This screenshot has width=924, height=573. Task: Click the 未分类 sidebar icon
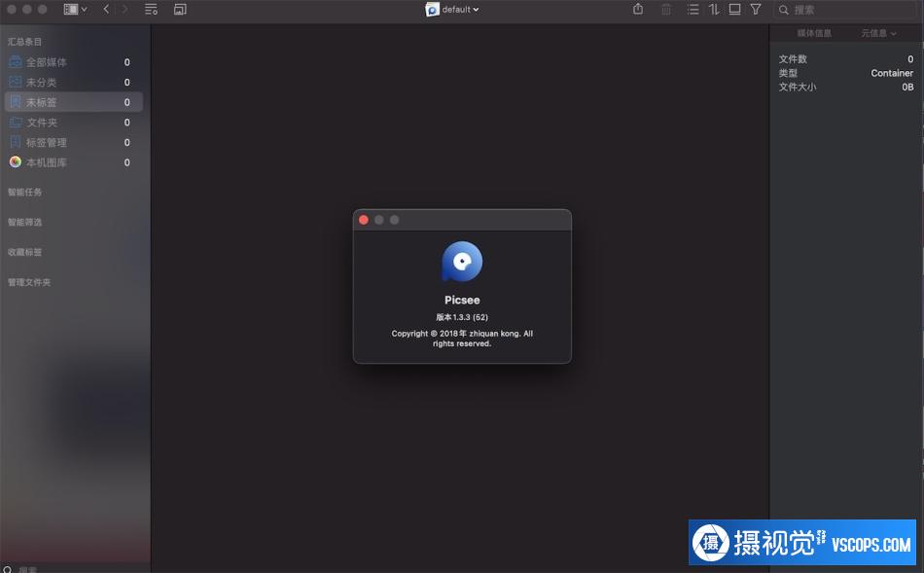16,82
